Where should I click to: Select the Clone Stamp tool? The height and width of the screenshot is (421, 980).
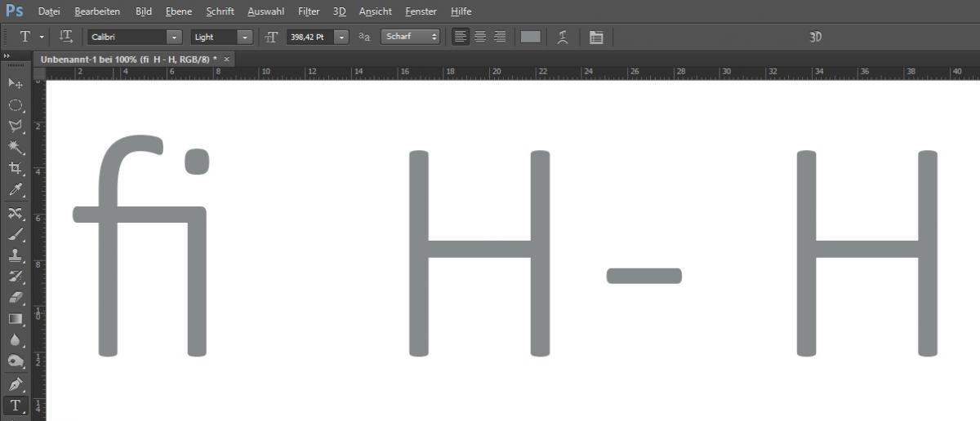15,255
